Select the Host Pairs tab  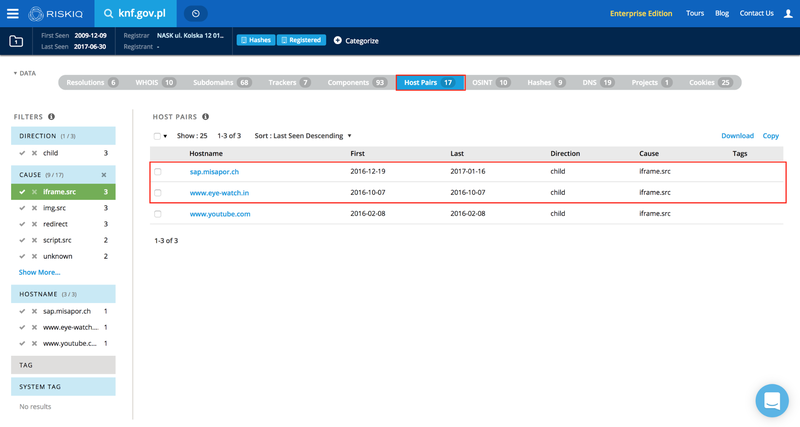430,83
